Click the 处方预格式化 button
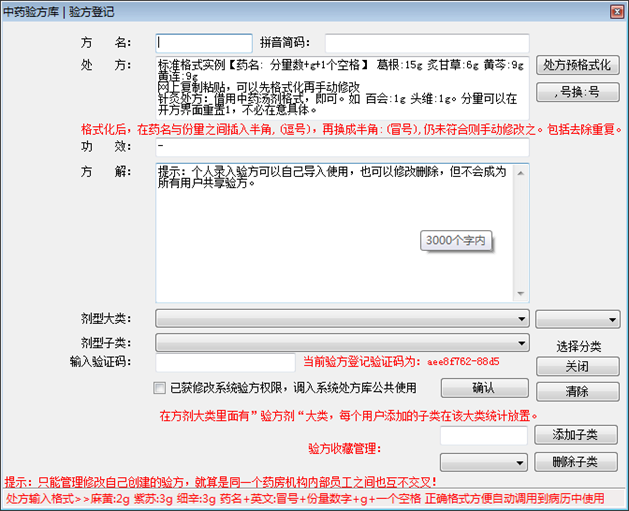This screenshot has width=629, height=511. point(578,65)
